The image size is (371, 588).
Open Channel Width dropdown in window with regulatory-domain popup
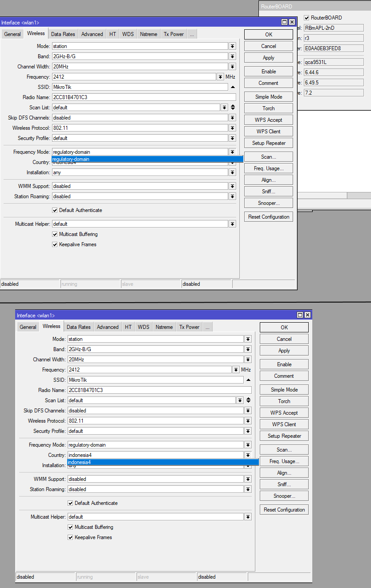coord(232,67)
